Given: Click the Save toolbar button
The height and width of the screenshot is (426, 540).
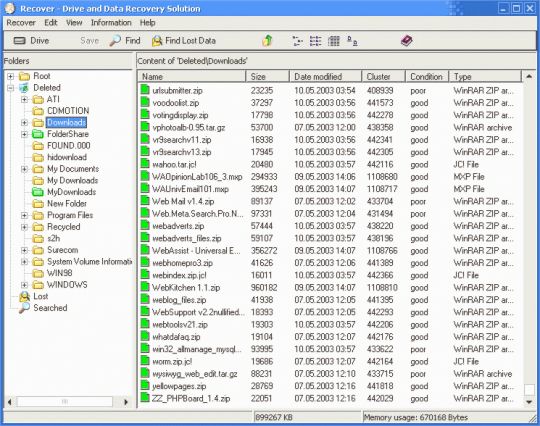Looking at the screenshot, I should click(x=90, y=41).
